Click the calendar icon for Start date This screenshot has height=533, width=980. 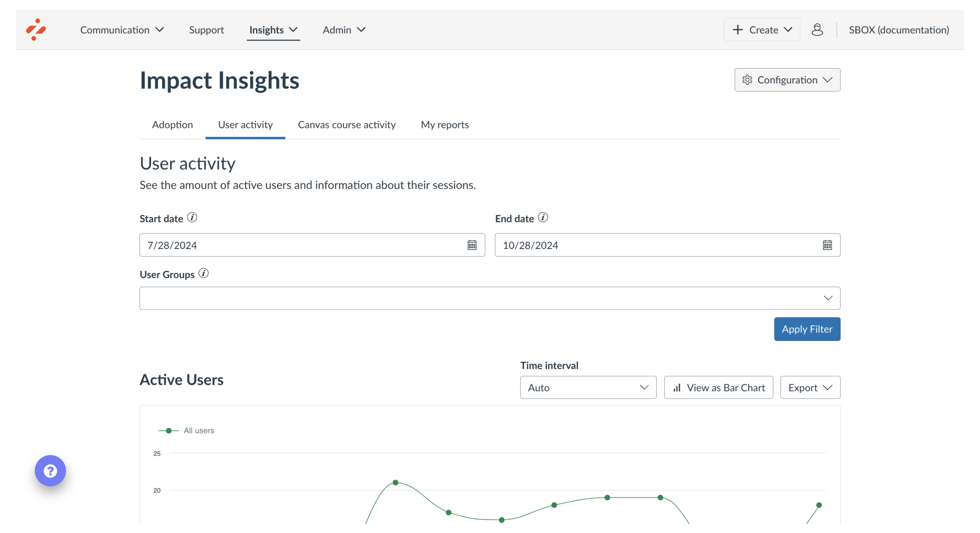tap(472, 245)
